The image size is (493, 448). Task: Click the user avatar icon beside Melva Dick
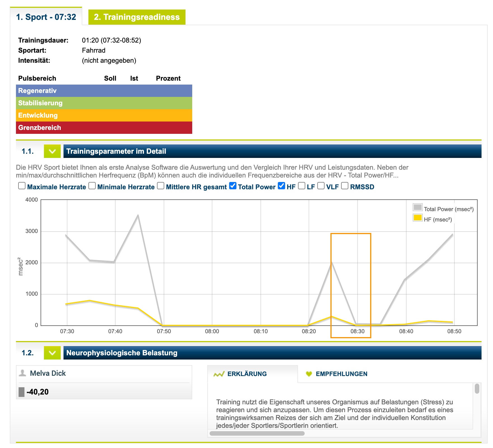22,373
